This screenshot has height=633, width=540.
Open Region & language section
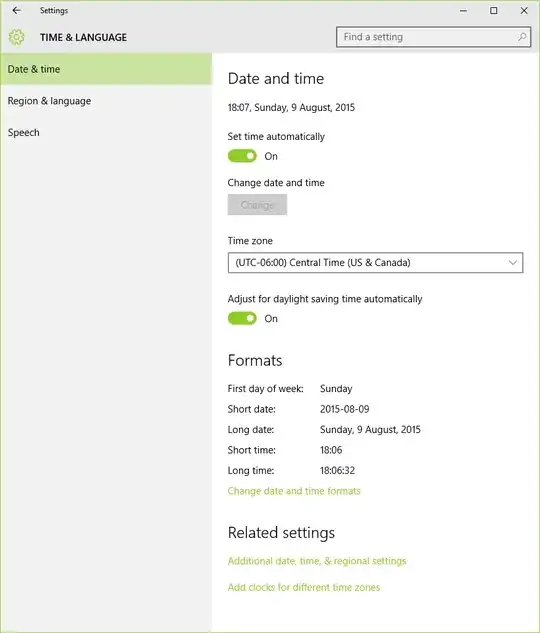click(106, 101)
